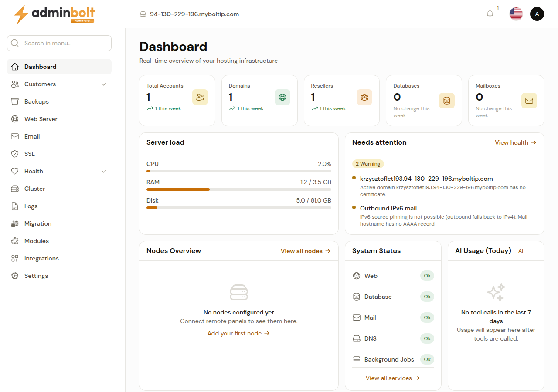Click the SSL shield icon in sidebar

15,154
